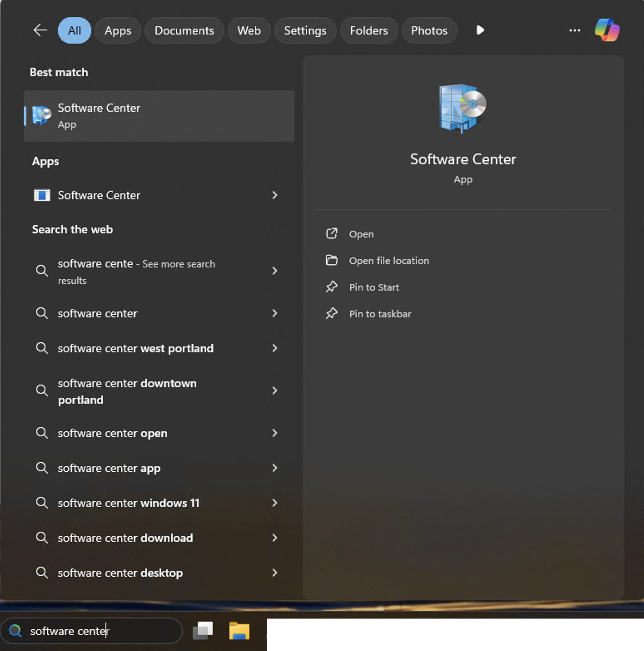This screenshot has width=644, height=651.
Task: Switch to the Settings filter tab
Action: tap(305, 30)
